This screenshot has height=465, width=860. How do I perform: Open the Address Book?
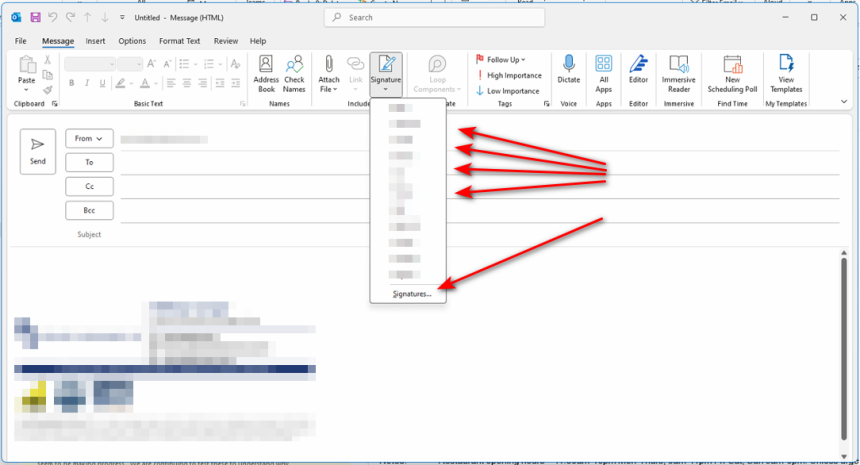coord(266,72)
